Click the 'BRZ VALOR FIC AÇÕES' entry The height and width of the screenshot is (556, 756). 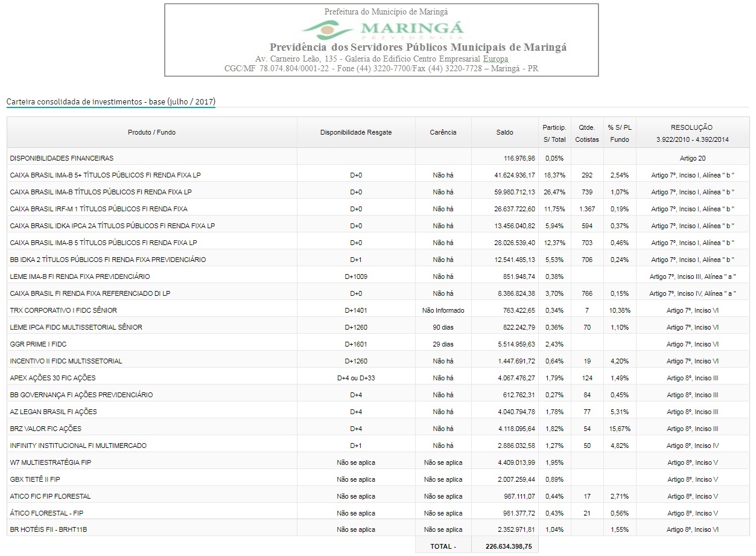coord(45,429)
